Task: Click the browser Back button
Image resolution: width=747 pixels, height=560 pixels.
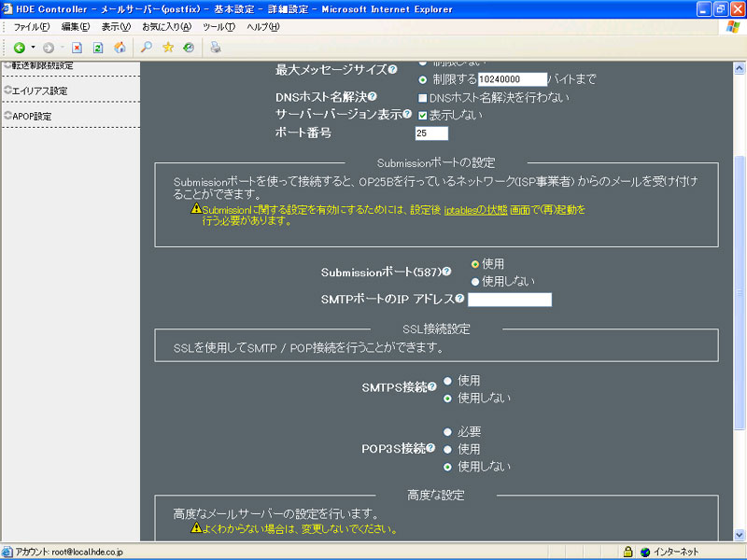Action: (20, 48)
